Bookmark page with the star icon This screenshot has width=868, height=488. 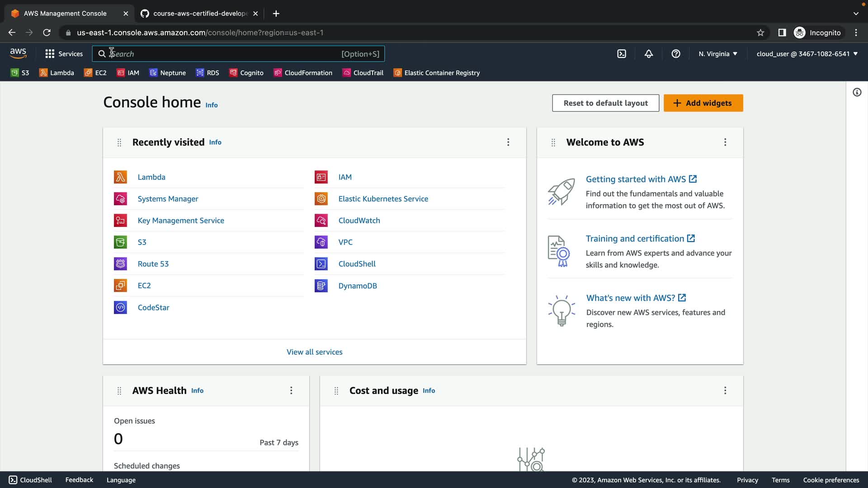click(760, 33)
